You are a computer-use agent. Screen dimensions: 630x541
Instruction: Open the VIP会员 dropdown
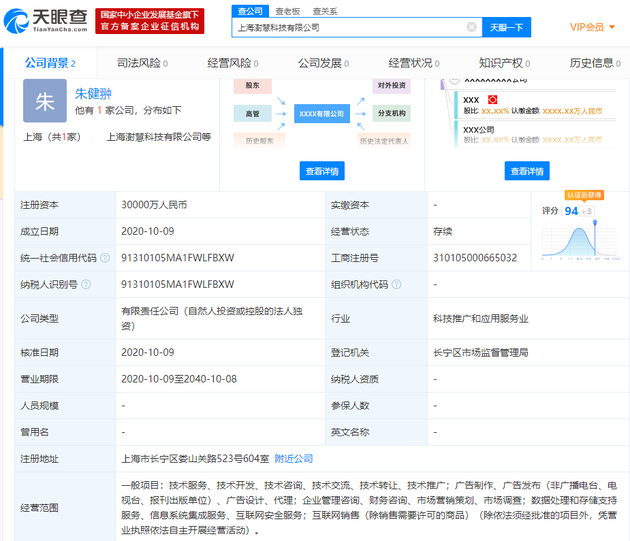point(592,27)
